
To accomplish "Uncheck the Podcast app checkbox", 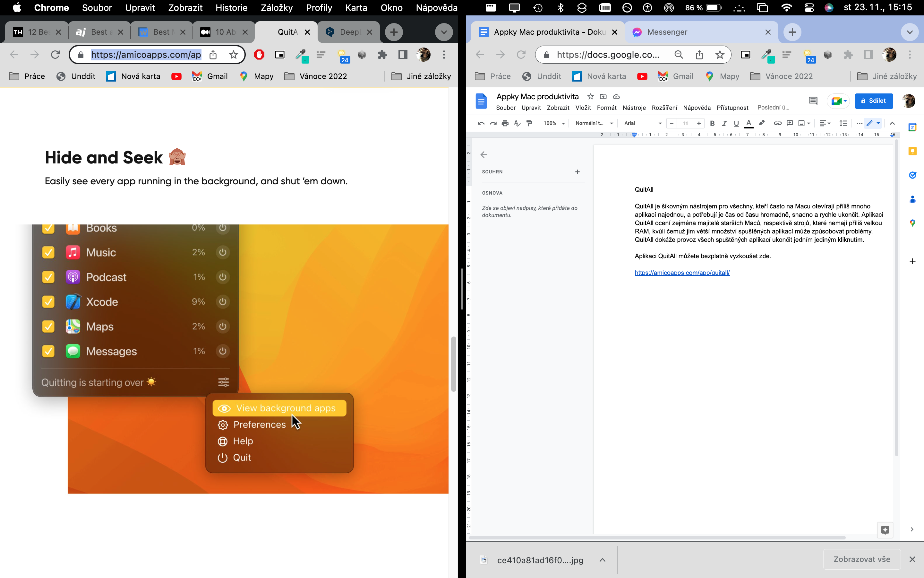I will 48,277.
